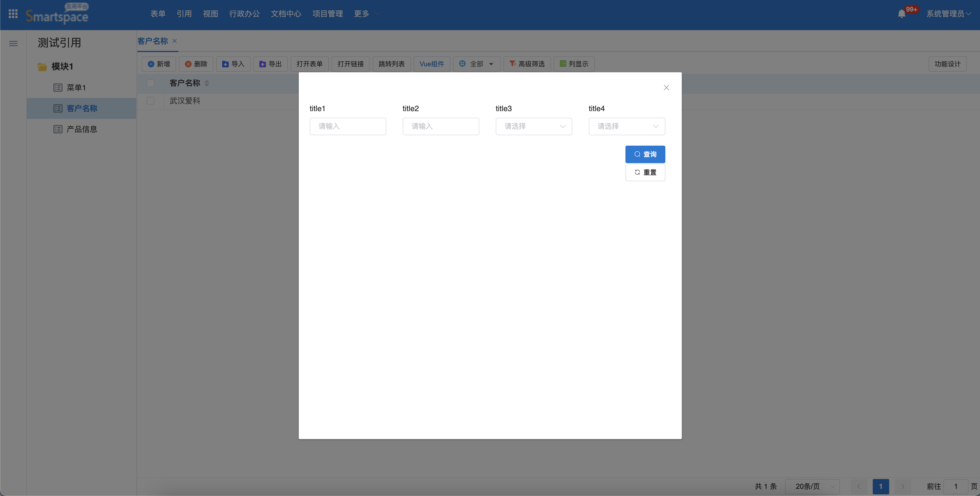Click the 重置 reset button
This screenshot has width=980, height=496.
[645, 172]
